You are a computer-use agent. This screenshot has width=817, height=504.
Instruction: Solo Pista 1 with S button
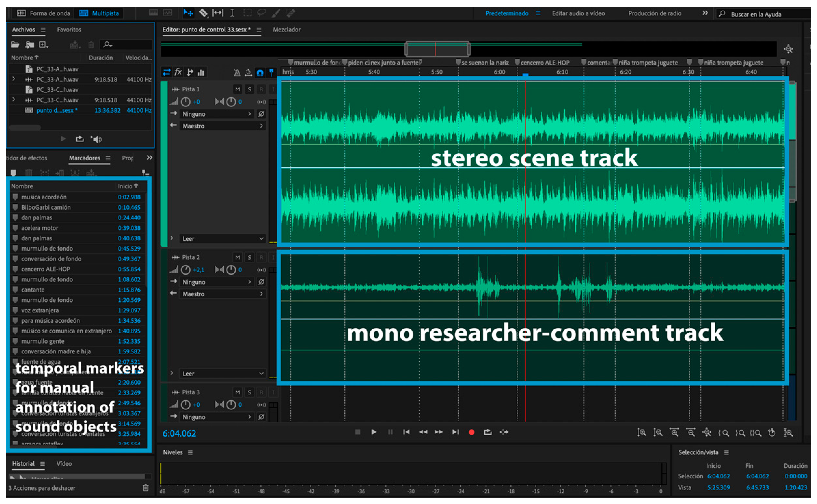click(249, 89)
